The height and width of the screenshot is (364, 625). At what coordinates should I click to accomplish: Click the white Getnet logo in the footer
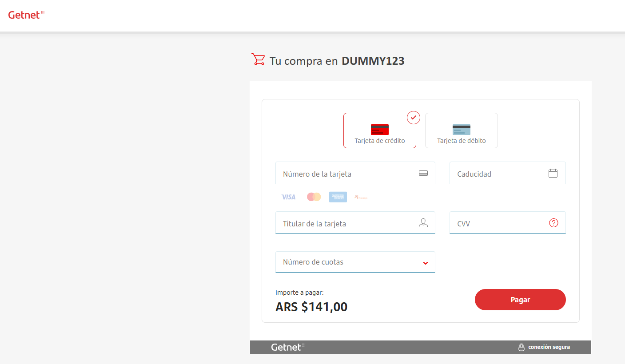pyautogui.click(x=288, y=347)
